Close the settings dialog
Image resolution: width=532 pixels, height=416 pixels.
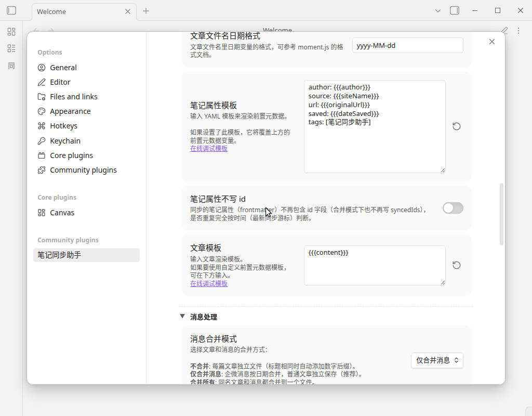pos(492,42)
